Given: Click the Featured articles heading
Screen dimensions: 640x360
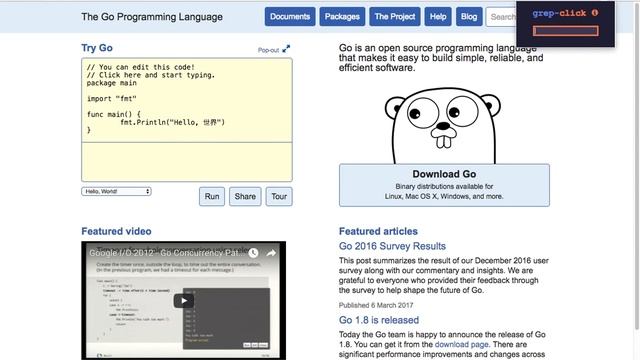Looking at the screenshot, I should [x=378, y=231].
